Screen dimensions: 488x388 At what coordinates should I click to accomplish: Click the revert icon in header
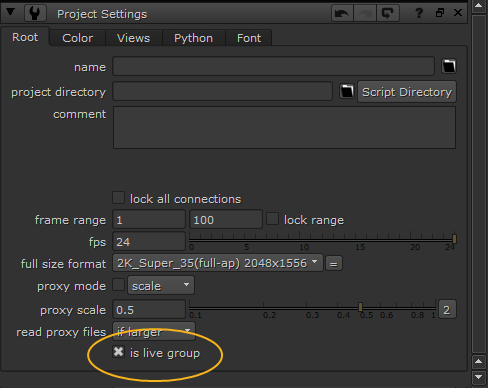[x=388, y=13]
